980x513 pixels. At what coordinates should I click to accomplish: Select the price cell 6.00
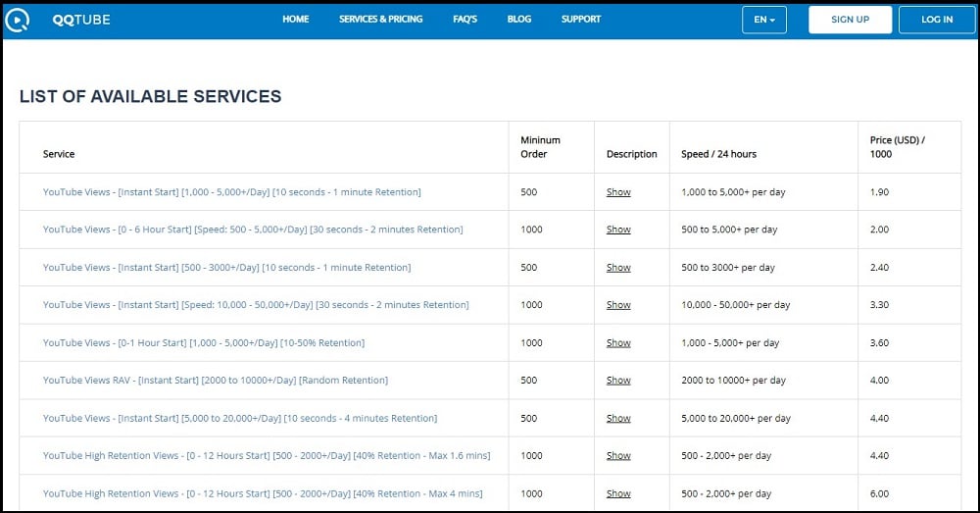(879, 493)
